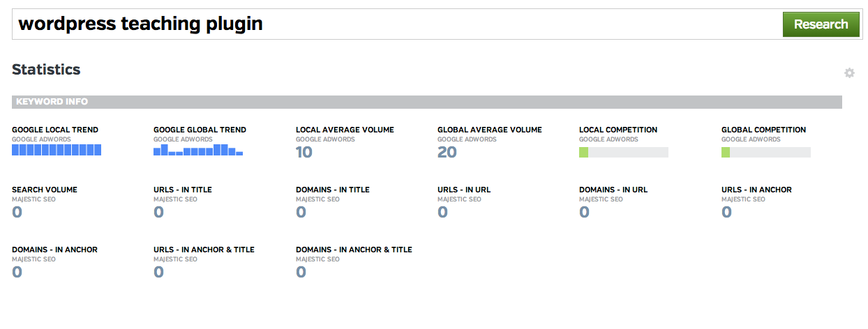Click the Local Competition progress bar
This screenshot has width=868, height=329.
point(623,152)
